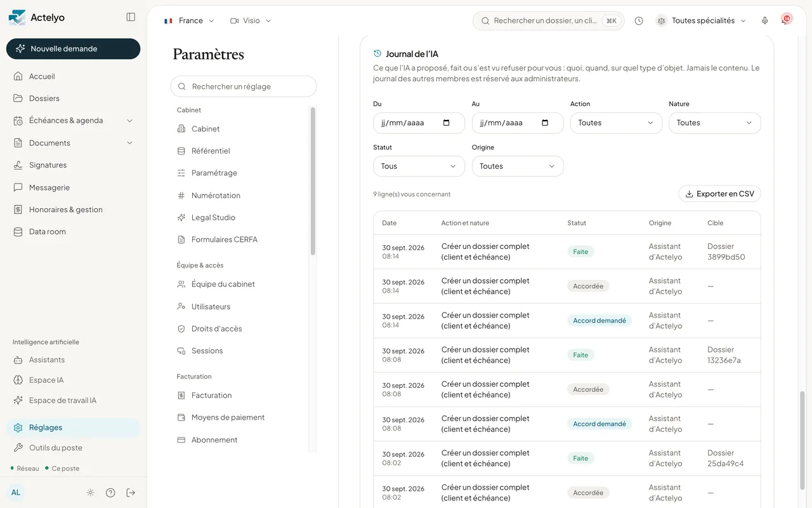Open the Action filter dropdown
Image resolution: width=812 pixels, height=508 pixels.
(x=616, y=123)
